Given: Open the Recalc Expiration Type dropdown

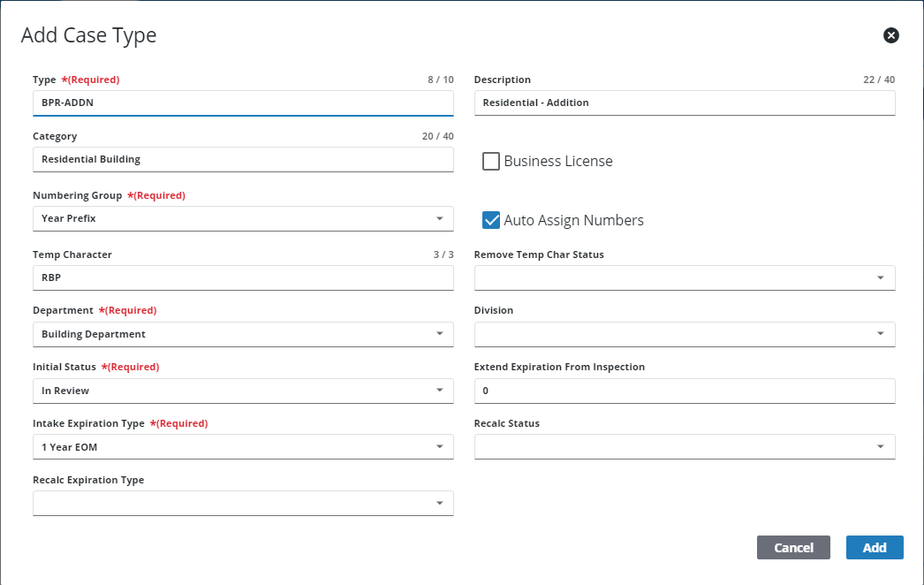Looking at the screenshot, I should (243, 504).
